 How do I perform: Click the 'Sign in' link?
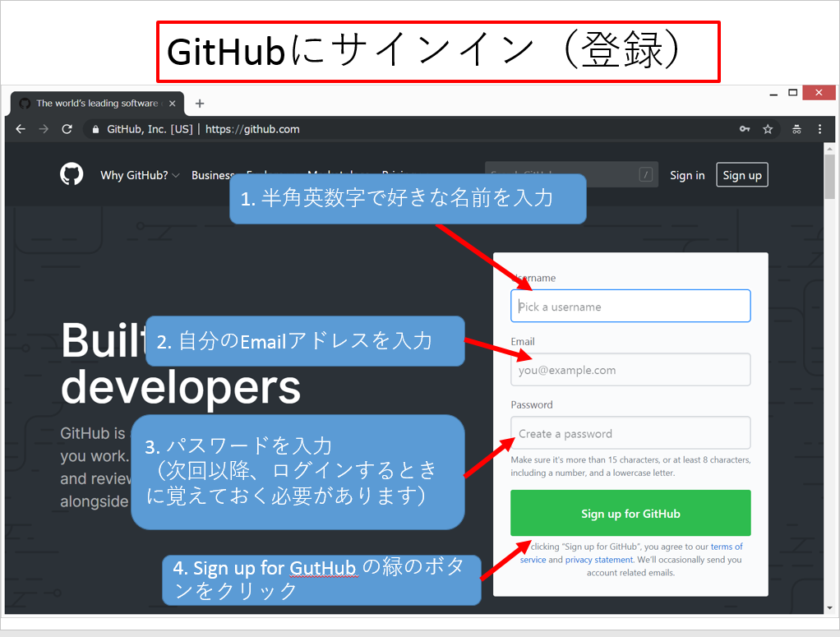(x=687, y=175)
